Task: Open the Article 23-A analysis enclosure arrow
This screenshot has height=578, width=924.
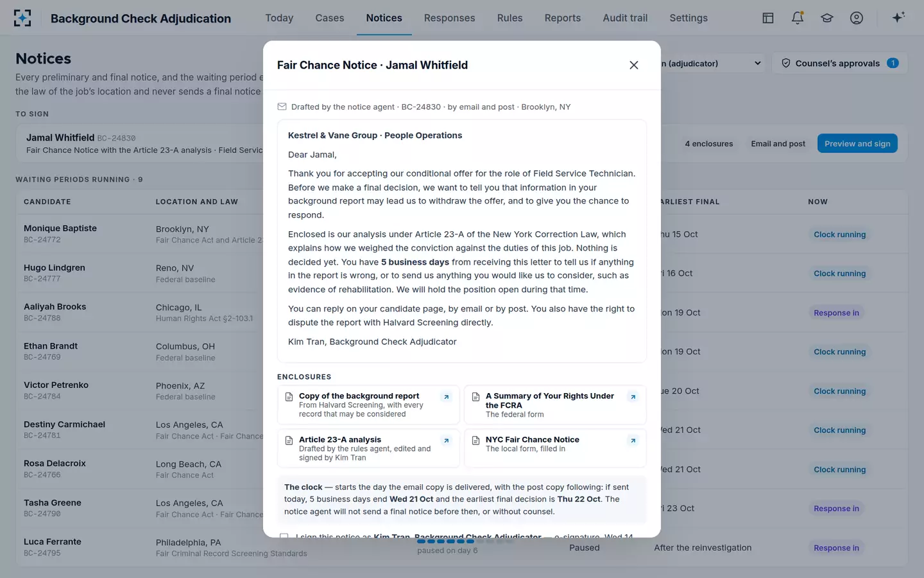Action: point(447,441)
